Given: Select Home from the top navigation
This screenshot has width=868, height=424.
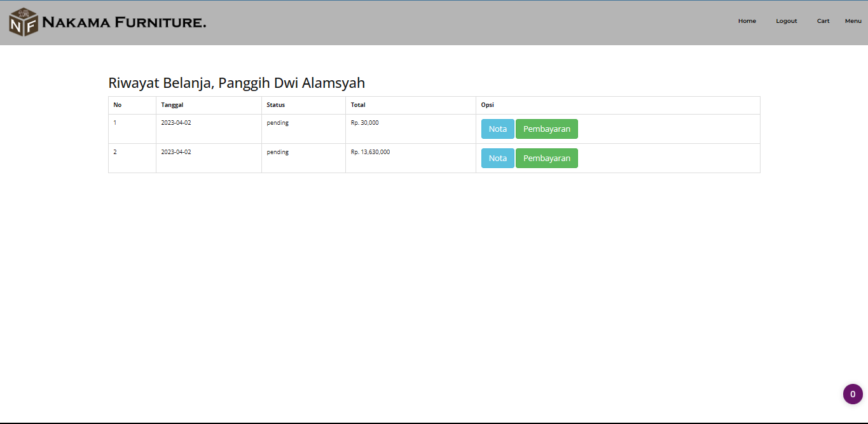Looking at the screenshot, I should coord(747,21).
